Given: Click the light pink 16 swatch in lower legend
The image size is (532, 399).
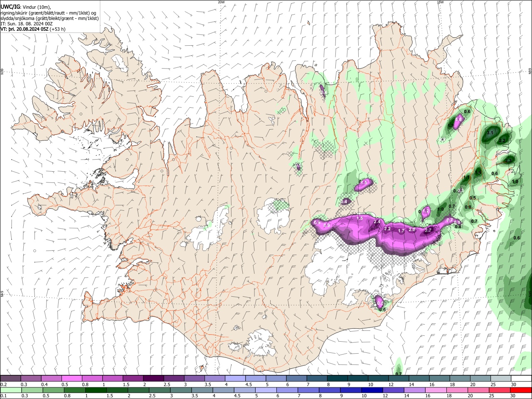Looking at the screenshot, I should [436, 390].
